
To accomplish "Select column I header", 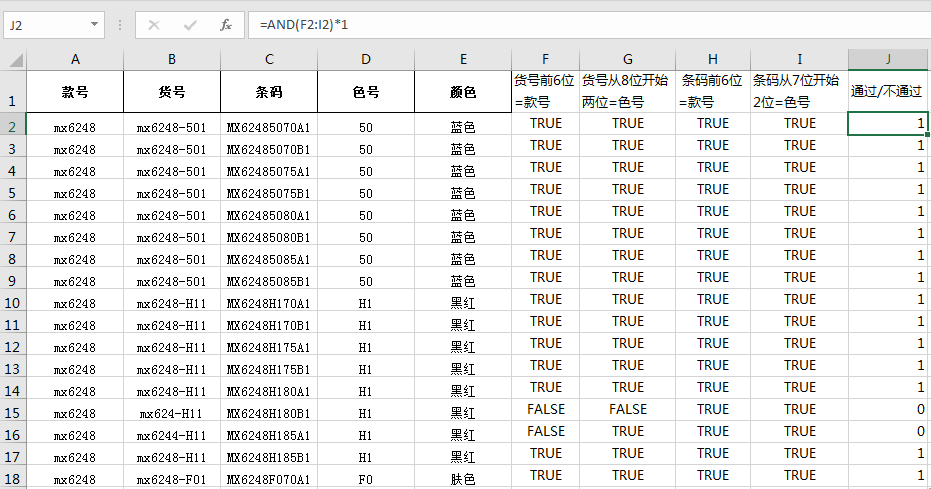I will click(x=799, y=59).
